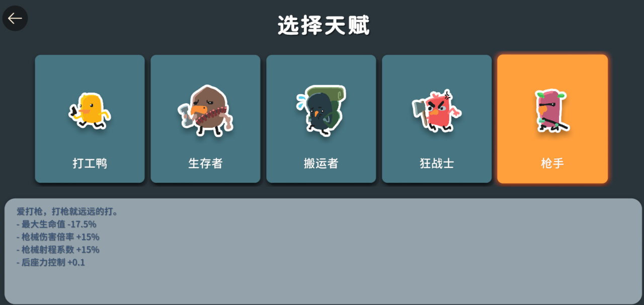Image resolution: width=644 pixels, height=305 pixels.
Task: Click the 枪械射程系数 +15% stat line
Action: pyautogui.click(x=58, y=250)
